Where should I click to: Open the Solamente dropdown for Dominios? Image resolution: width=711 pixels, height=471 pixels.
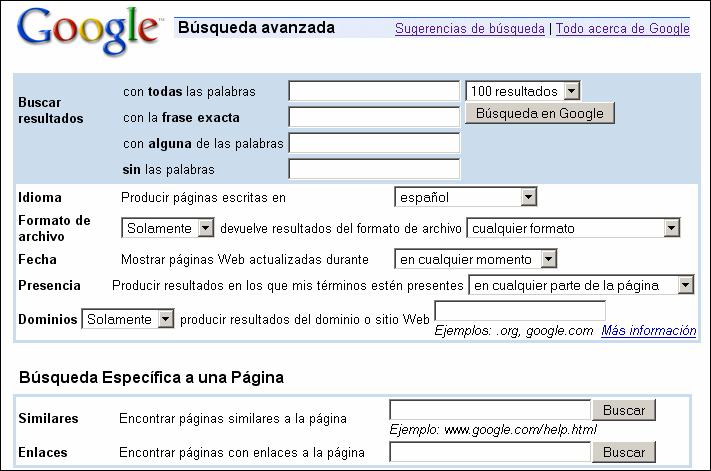[128, 319]
